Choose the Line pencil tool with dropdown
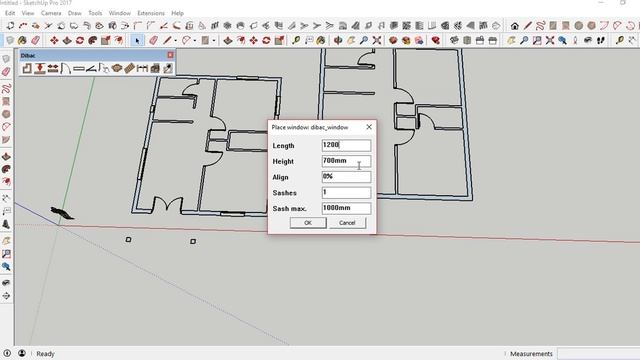The width and height of the screenshot is (640, 360). click(167, 40)
